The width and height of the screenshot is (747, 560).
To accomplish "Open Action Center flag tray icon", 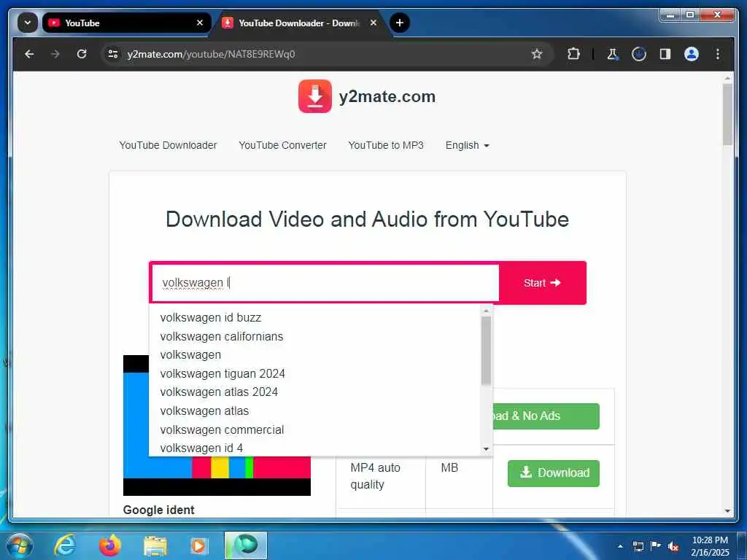I will point(656,546).
